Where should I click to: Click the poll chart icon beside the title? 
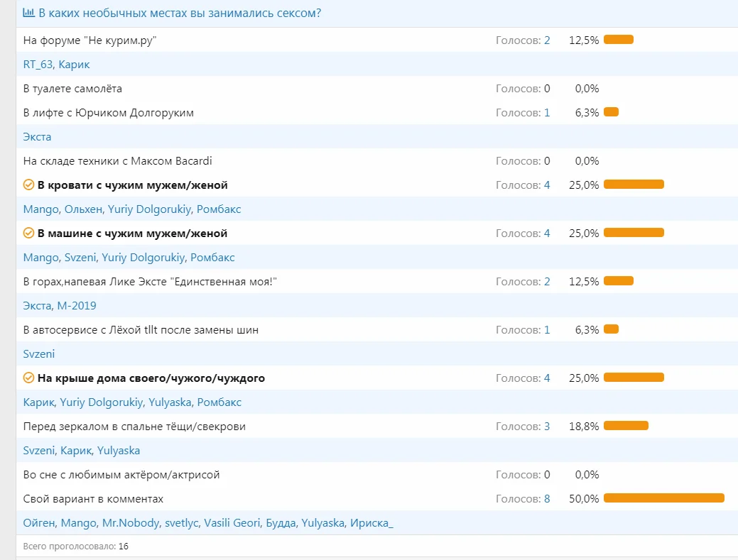tap(28, 13)
